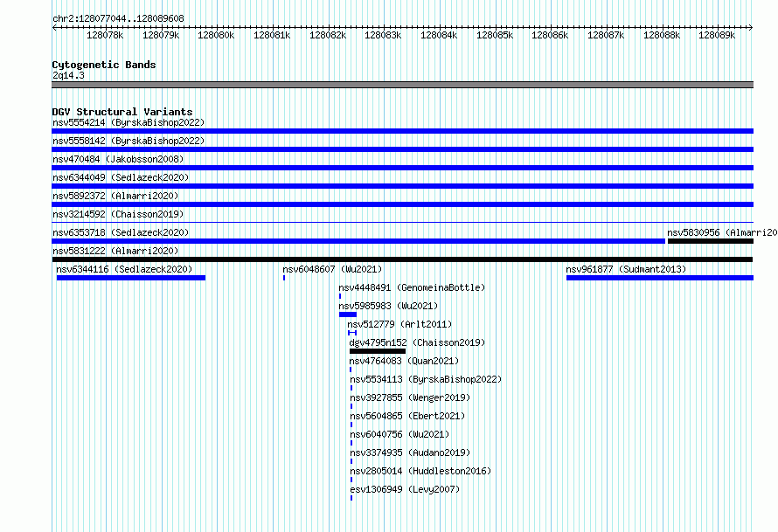Select the black bar under nsv5831222

tap(402, 259)
